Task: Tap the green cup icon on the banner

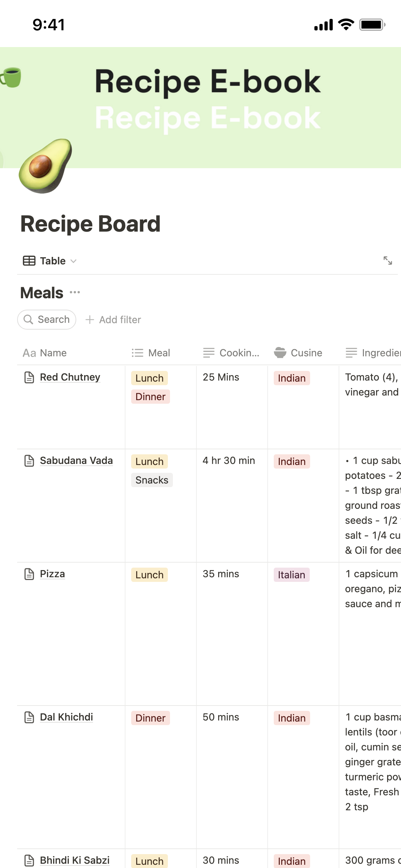Action: [11, 77]
